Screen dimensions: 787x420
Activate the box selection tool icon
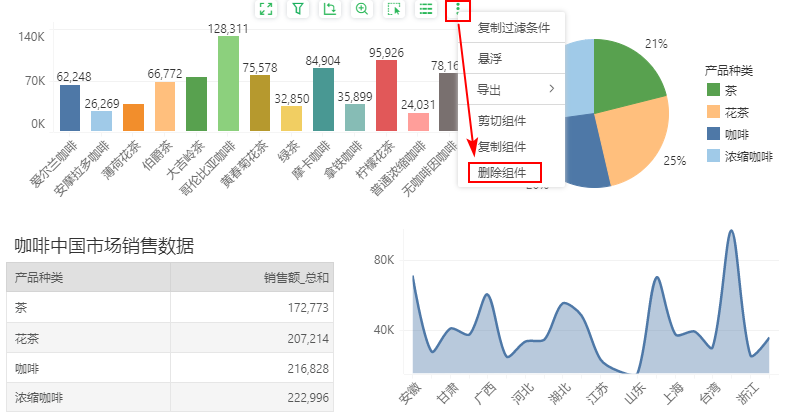tap(394, 9)
